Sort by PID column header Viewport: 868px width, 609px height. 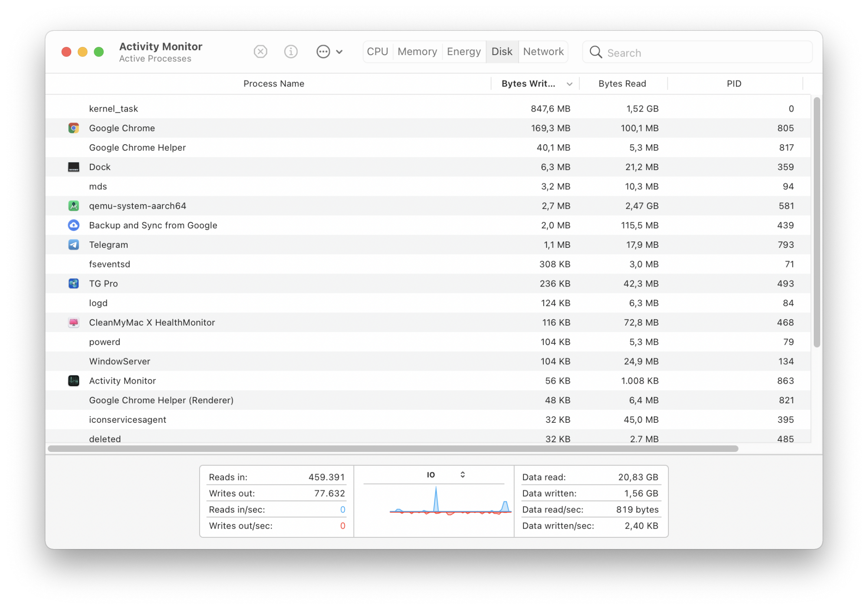(734, 83)
